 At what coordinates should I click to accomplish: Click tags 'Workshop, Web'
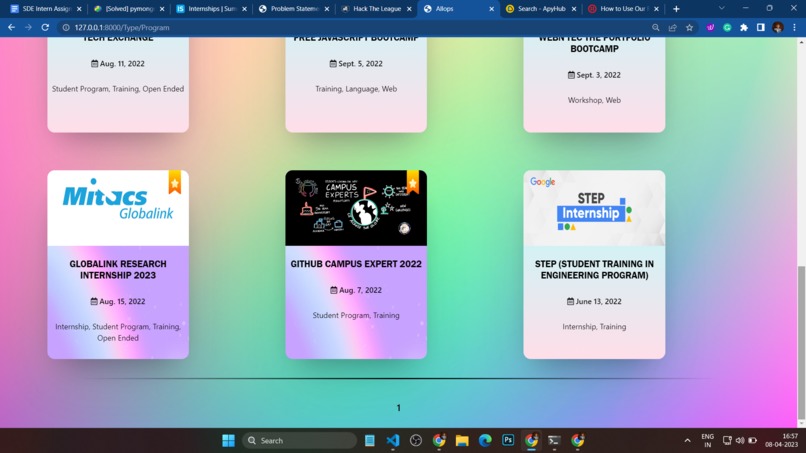coord(594,100)
